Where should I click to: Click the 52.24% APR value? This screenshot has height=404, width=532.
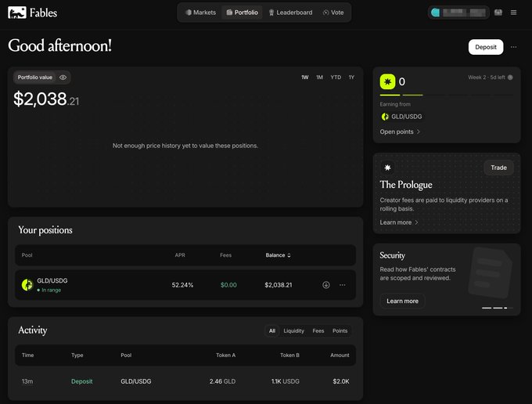(x=182, y=285)
